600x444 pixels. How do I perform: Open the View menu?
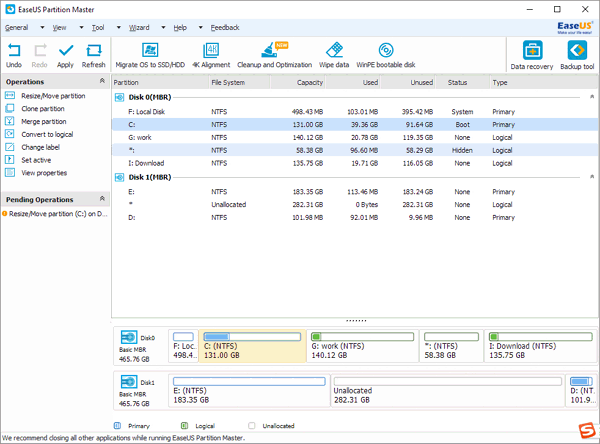pyautogui.click(x=59, y=28)
